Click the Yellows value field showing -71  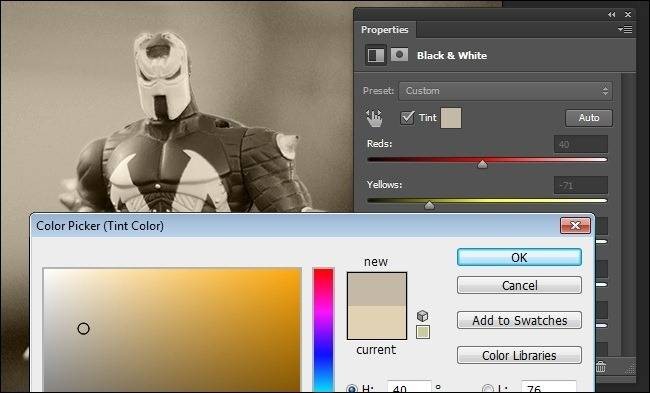(581, 185)
